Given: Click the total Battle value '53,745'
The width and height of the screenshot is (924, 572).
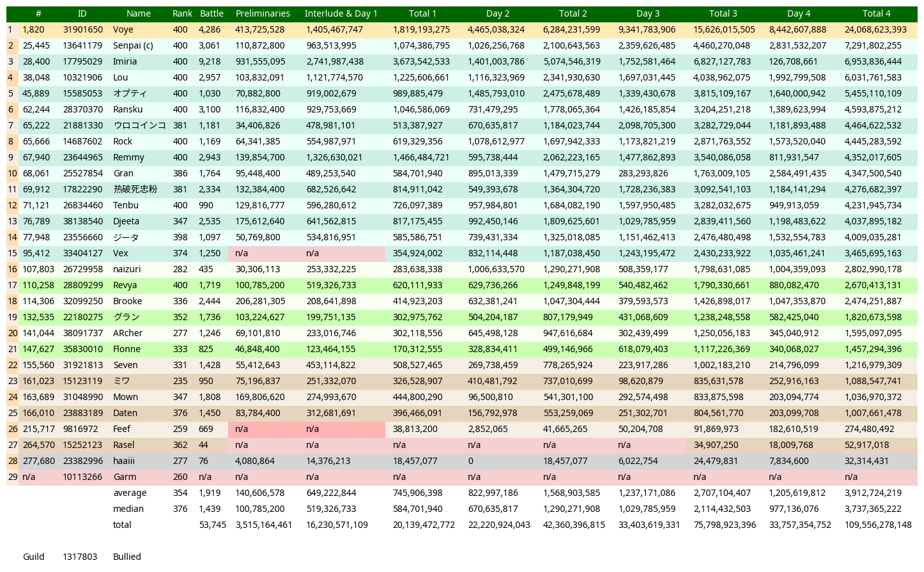Looking at the screenshot, I should point(213,525).
